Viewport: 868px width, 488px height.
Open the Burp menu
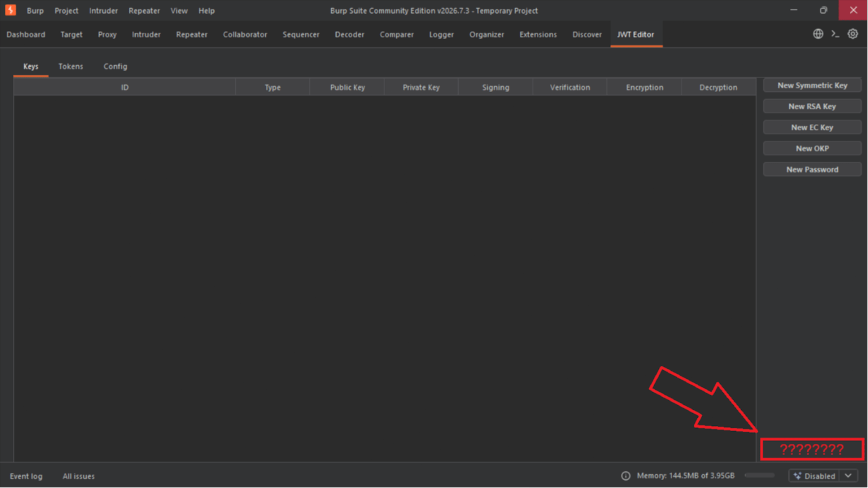(x=35, y=11)
